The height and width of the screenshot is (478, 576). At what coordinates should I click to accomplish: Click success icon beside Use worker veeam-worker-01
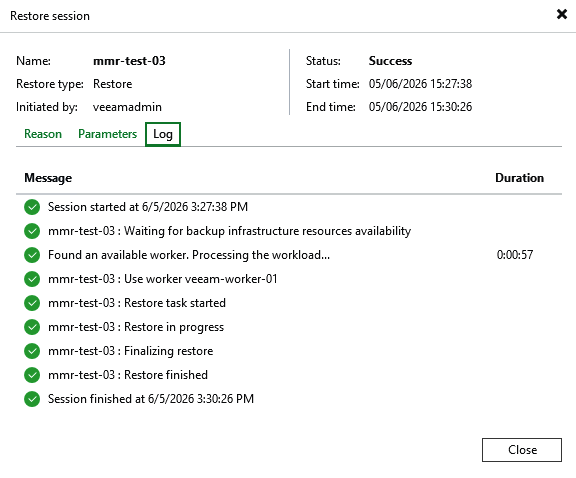click(x=32, y=279)
